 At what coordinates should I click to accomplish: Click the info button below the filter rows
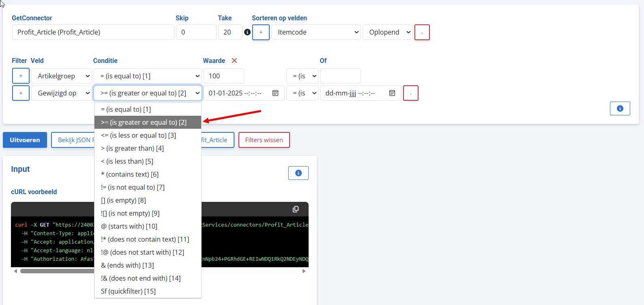click(x=620, y=108)
